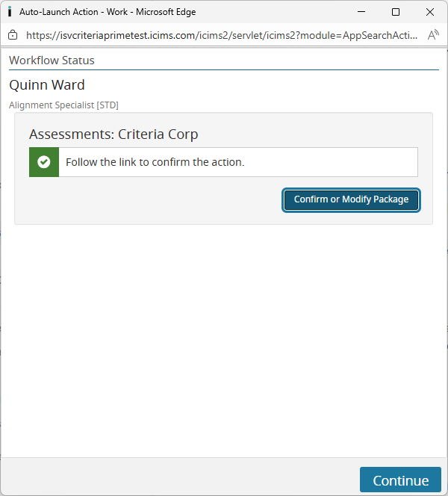This screenshot has width=448, height=496.
Task: Close the Auto-Launch Action window
Action: pyautogui.click(x=430, y=12)
